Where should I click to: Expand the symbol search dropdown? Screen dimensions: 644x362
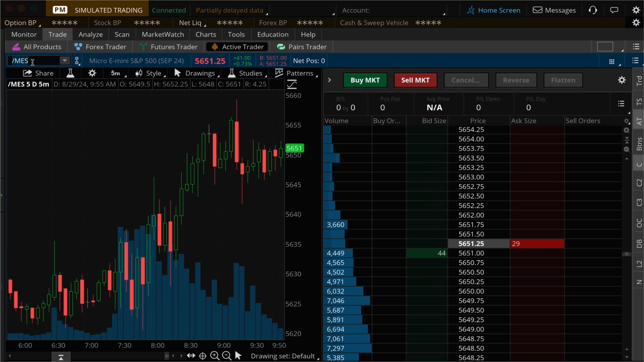[64, 61]
